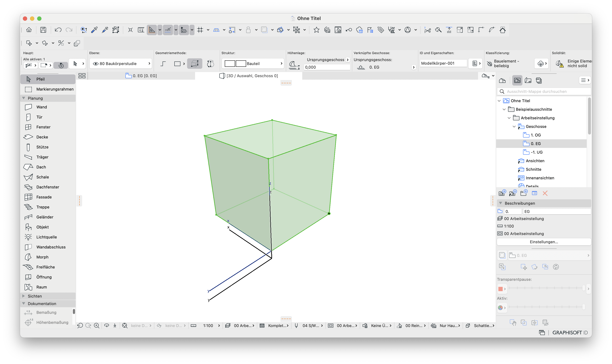Switch to the 3D / Auswahl tab
Screen dimensions: 612x364
248,76
